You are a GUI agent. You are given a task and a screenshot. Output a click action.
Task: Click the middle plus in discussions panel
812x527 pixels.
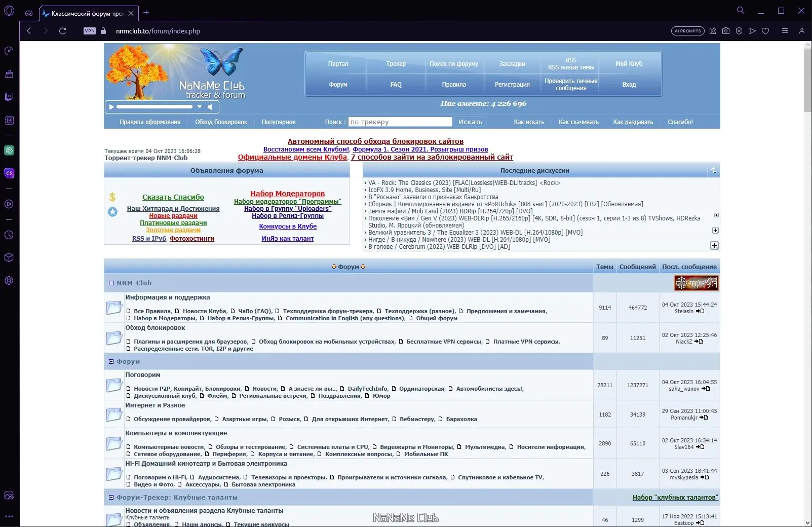tap(715, 230)
